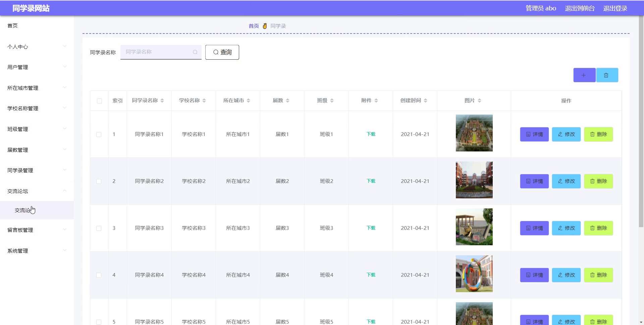
Task: Click 修改 for 同学录名称3 row
Action: click(x=566, y=228)
